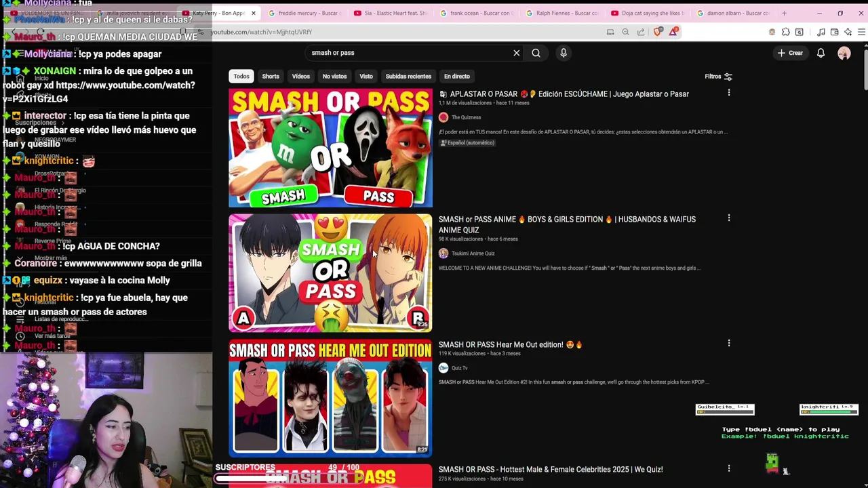Select the En directo filter chip
Image resolution: width=868 pixels, height=488 pixels.
coord(456,77)
